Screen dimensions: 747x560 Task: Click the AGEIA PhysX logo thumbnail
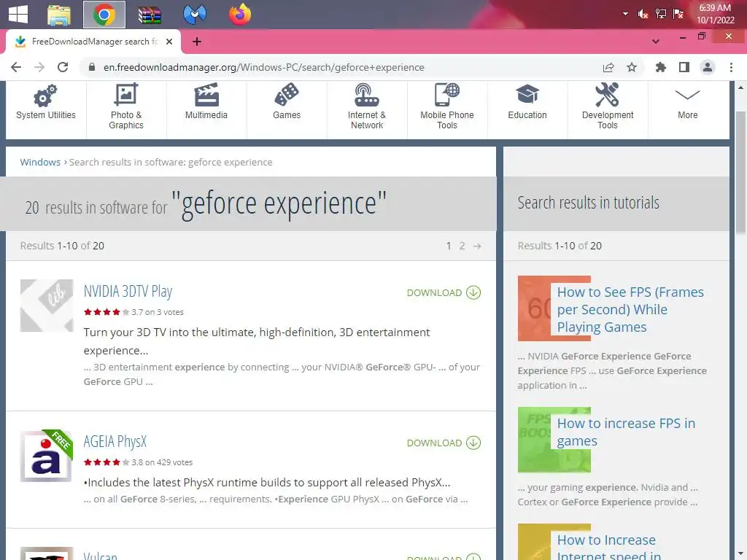point(47,456)
